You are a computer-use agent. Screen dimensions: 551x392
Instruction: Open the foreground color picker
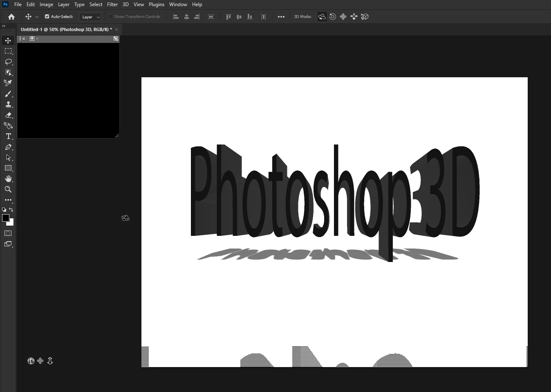point(5,218)
